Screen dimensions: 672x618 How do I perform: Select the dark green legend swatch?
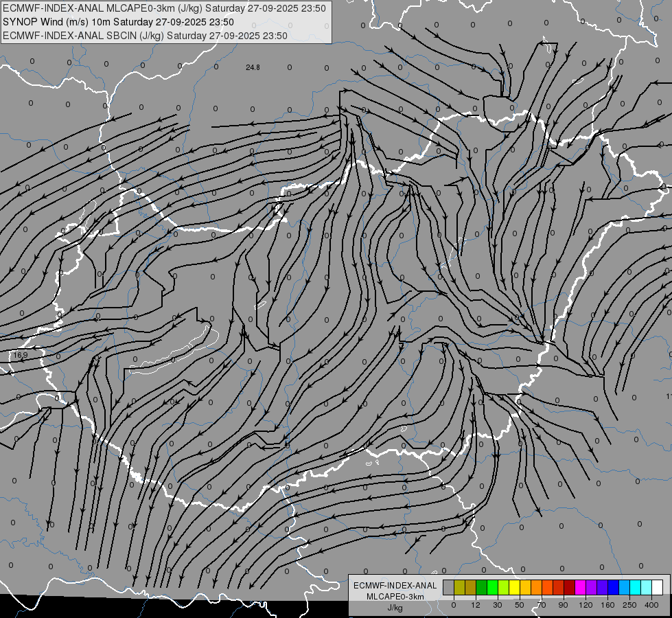(x=482, y=587)
